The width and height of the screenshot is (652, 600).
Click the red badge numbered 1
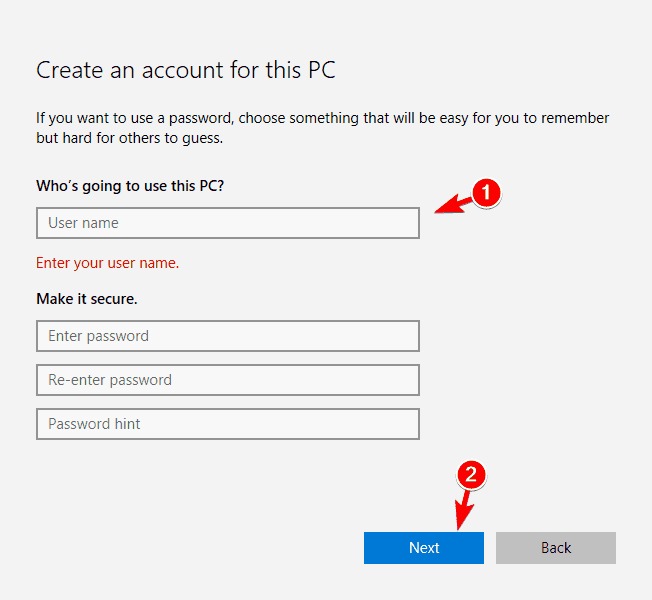[484, 193]
